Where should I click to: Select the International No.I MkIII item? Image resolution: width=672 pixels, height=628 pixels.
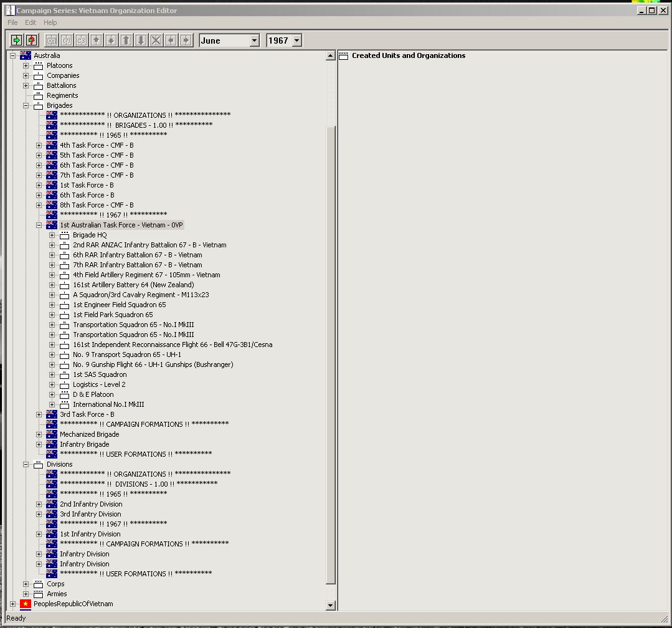click(108, 404)
